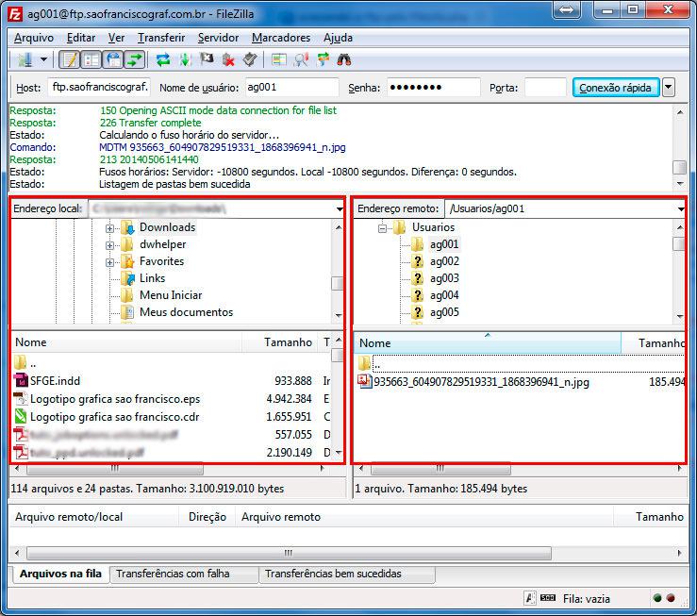Click the message log vertical scrollbar thumb
The image size is (697, 616).
coord(680,168)
